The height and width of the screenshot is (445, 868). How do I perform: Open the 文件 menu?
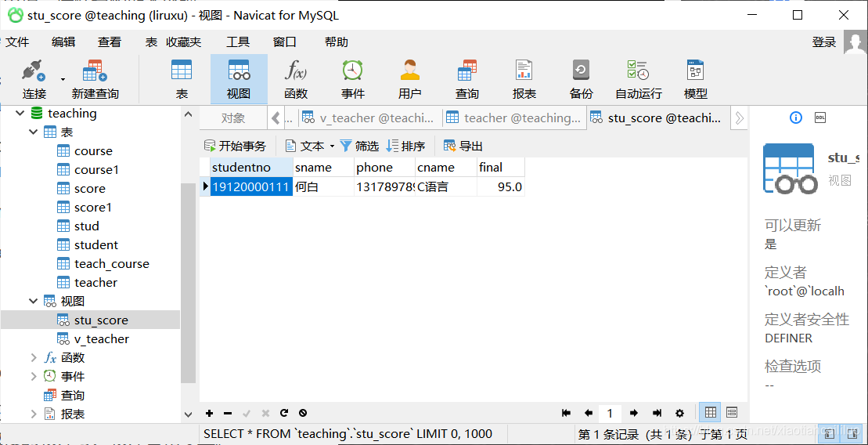coord(16,42)
